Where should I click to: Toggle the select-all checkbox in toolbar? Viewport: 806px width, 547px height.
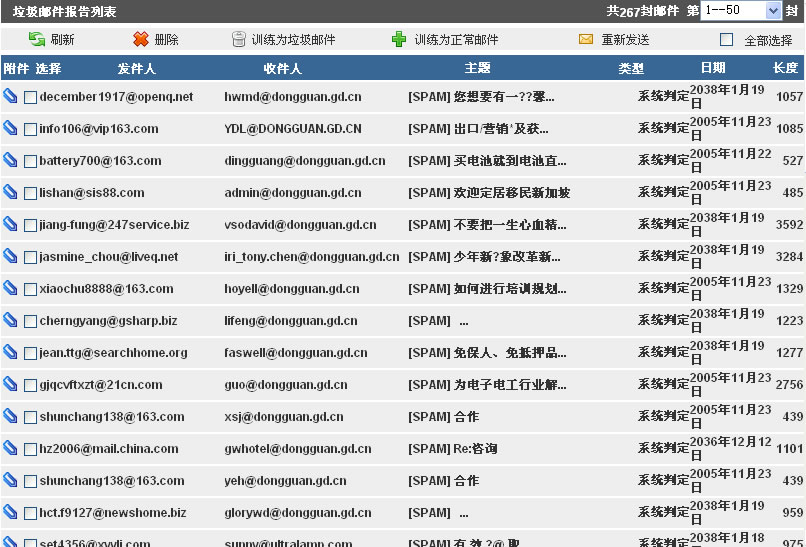pyautogui.click(x=727, y=40)
